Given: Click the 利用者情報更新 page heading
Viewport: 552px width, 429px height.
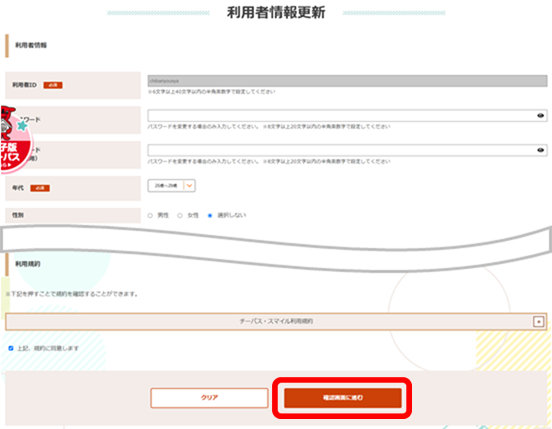Looking at the screenshot, I should click(276, 13).
